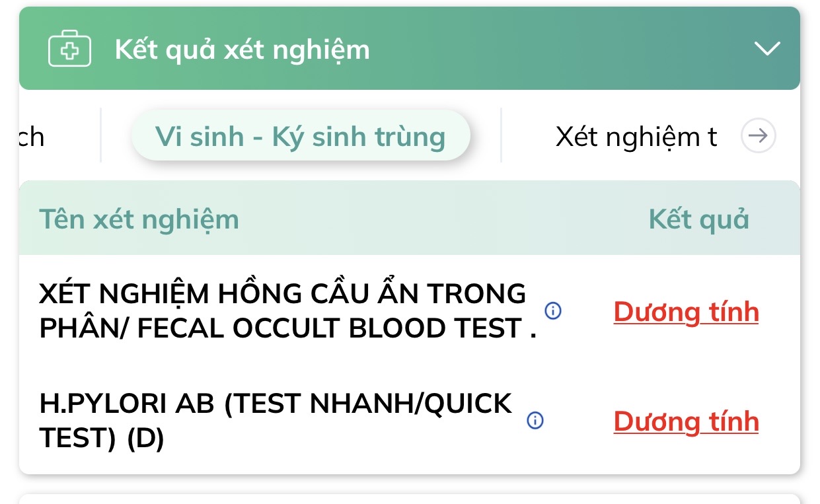
Task: Open info icon for fecal occult blood test
Action: tap(553, 310)
